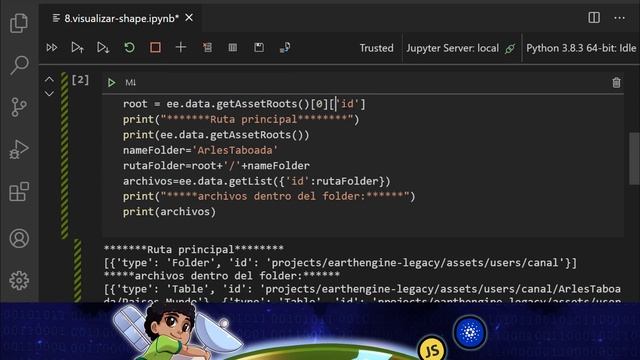Open the Accounts menu
This screenshot has width=640, height=360.
tap(19, 238)
